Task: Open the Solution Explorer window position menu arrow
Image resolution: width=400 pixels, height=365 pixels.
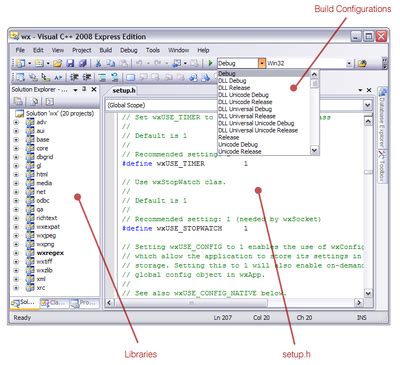Action: (75, 90)
